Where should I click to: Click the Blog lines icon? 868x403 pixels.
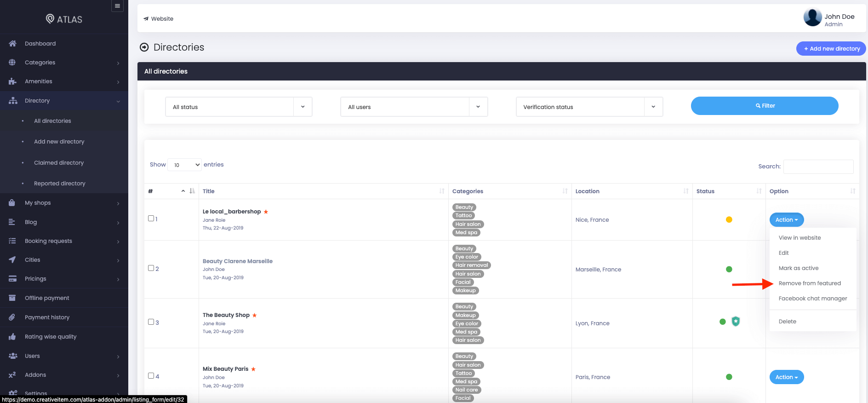click(12, 222)
